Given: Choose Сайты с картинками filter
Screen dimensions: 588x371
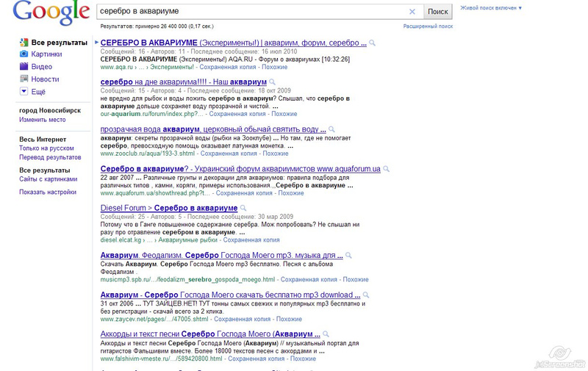Looking at the screenshot, I should pos(48,179).
